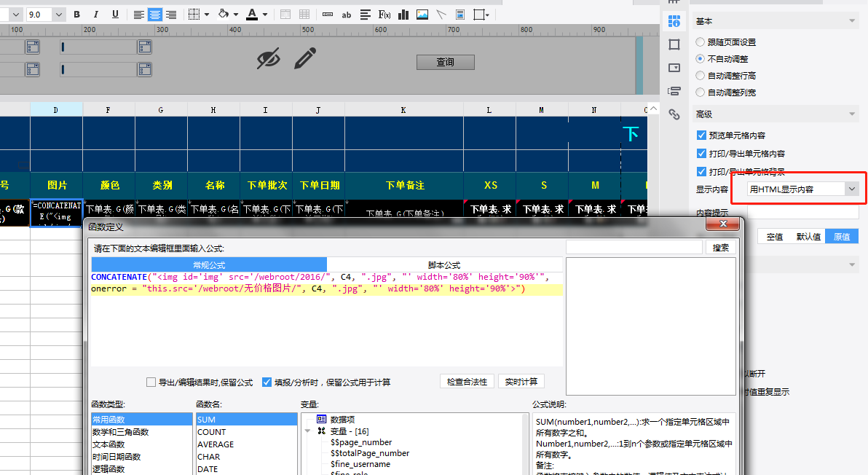Select $$page_number variable
868x475 pixels.
point(361,442)
